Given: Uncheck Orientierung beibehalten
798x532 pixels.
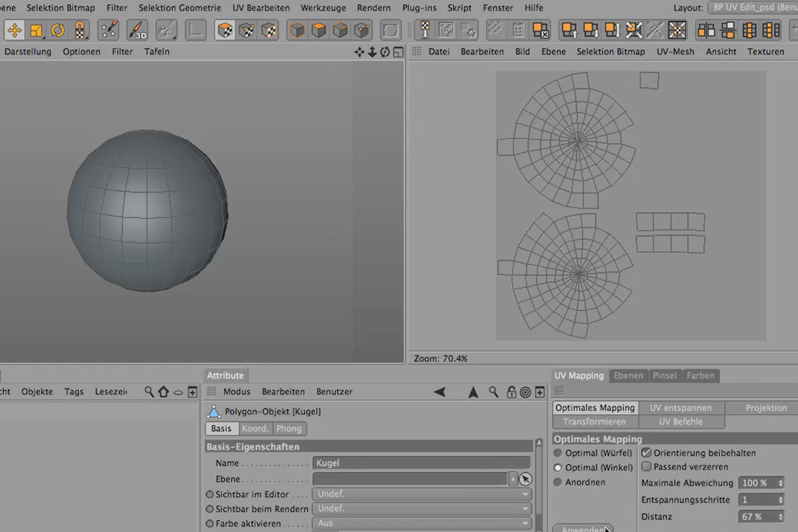Looking at the screenshot, I should [646, 453].
